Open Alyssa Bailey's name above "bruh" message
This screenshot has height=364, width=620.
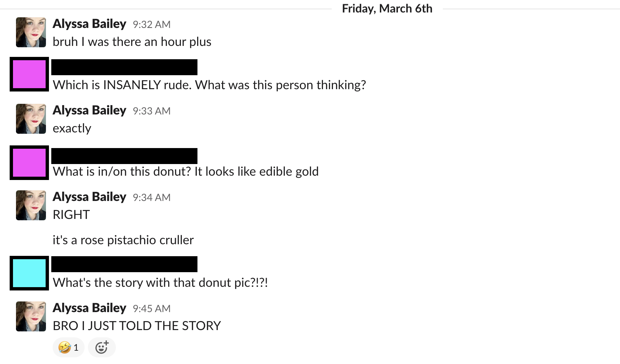pyautogui.click(x=89, y=24)
